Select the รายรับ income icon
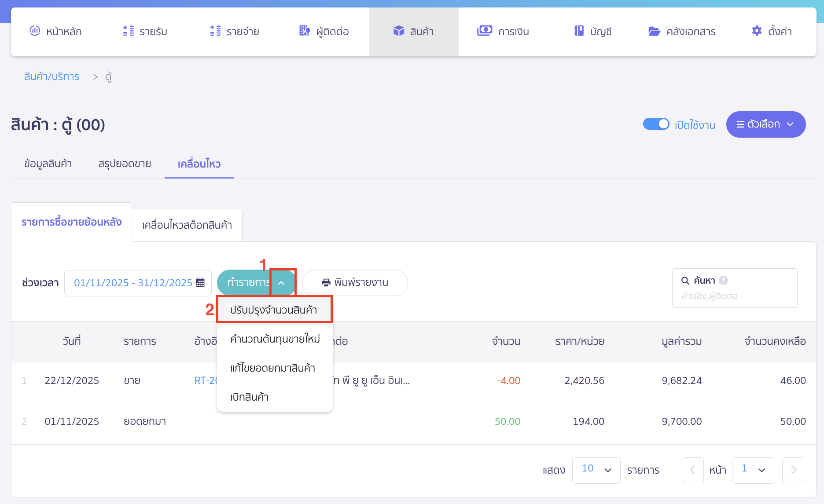This screenshot has height=504, width=824. [128, 31]
